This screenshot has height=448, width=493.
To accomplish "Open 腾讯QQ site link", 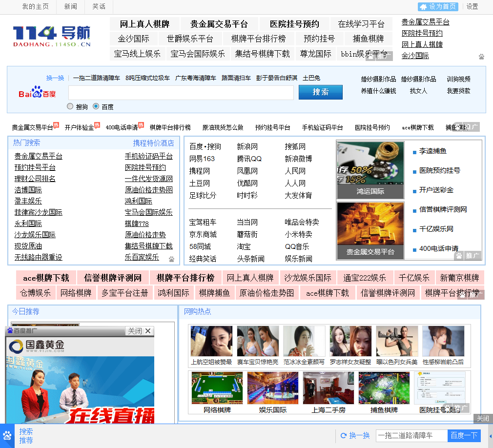I will (249, 159).
